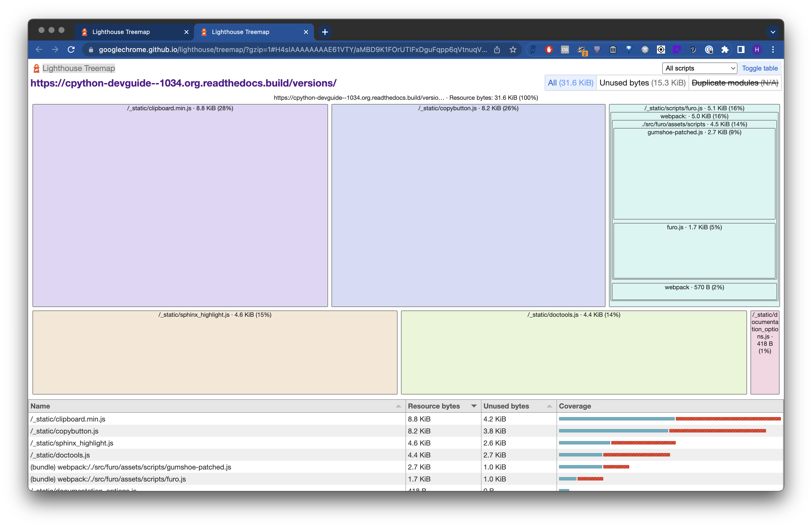Open the crosshair target extension icon
Screen dimensions: 812x528
661,50
